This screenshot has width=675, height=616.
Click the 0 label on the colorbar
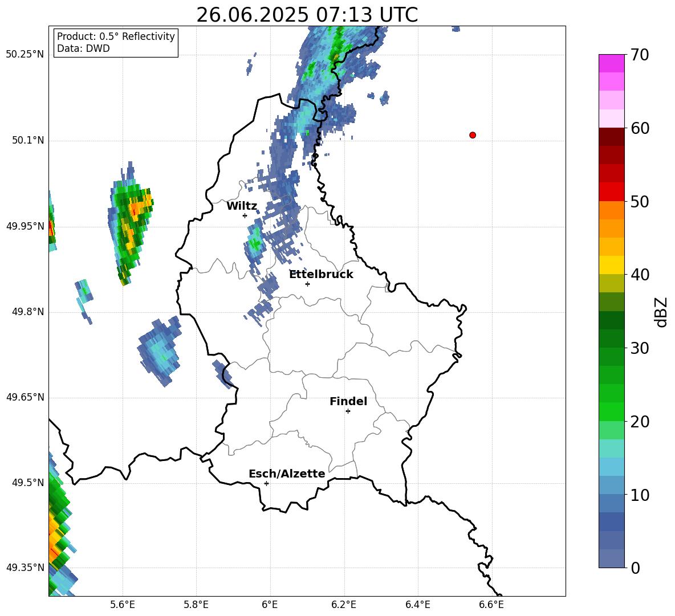click(635, 568)
